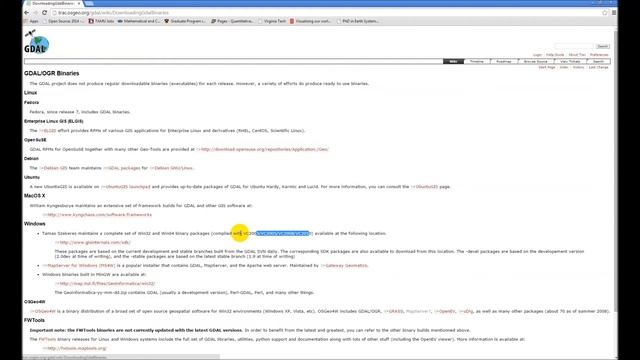
Task: Open the Visualizing our cont... bookmark
Action: [310, 21]
